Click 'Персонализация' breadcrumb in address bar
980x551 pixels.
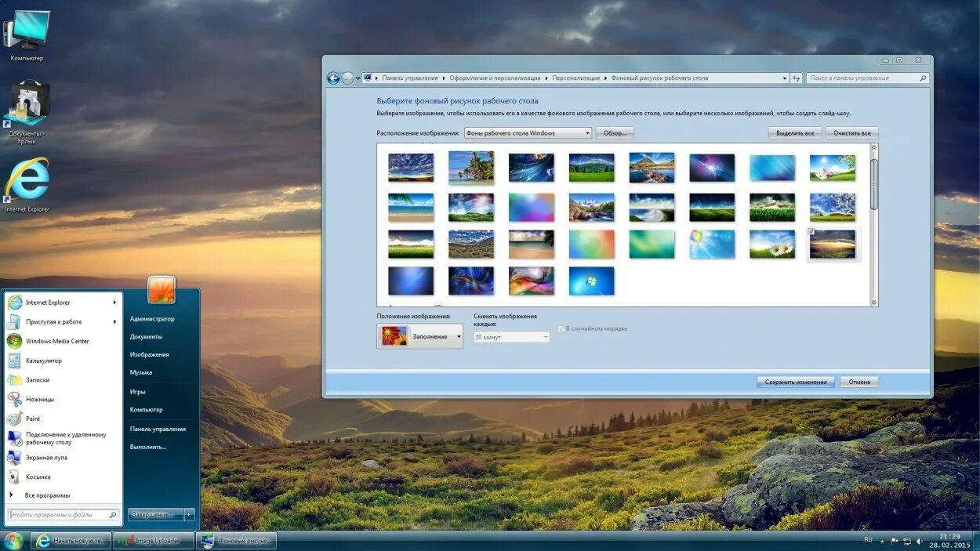point(575,78)
